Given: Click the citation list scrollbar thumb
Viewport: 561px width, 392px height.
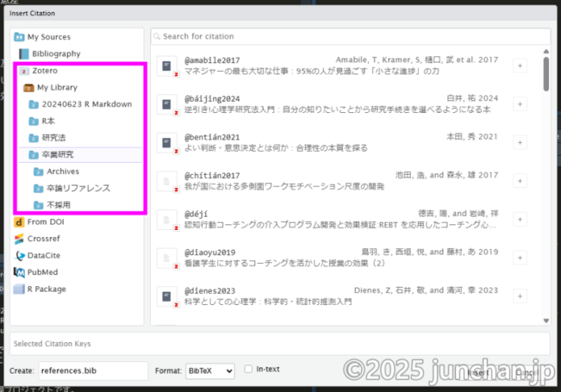Looking at the screenshot, I should pos(546,74).
